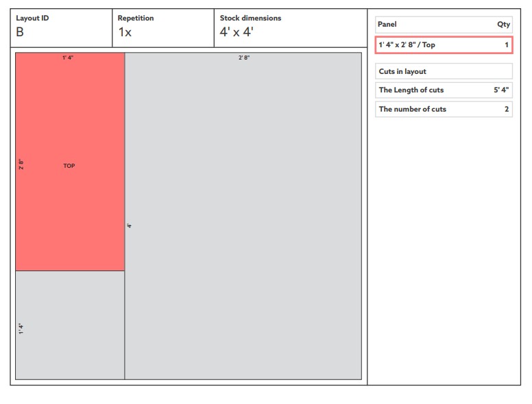
Task: Click the 1' 4" width label above the red panel
Action: tap(68, 58)
